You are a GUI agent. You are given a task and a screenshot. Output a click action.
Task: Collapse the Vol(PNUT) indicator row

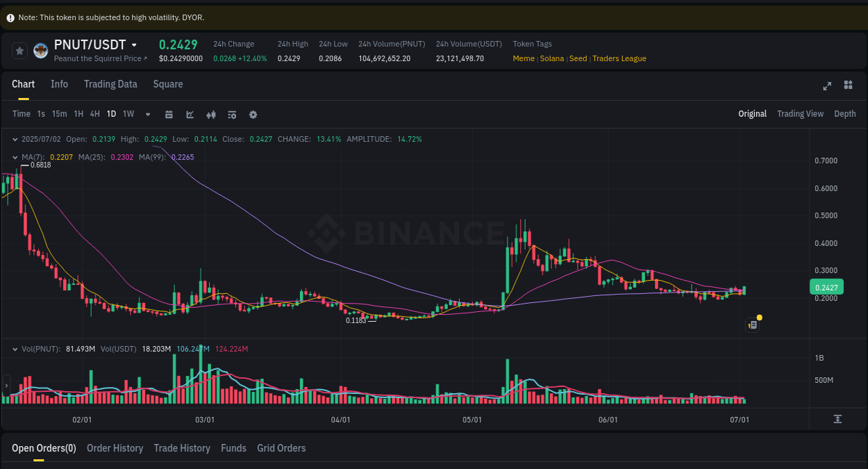(15, 349)
